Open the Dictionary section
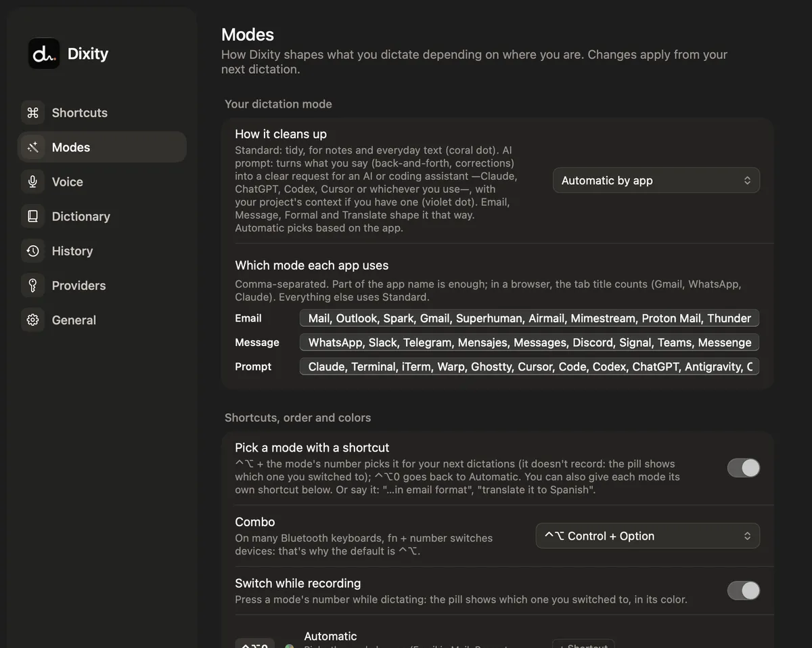Image resolution: width=812 pixels, height=648 pixels. tap(101, 216)
